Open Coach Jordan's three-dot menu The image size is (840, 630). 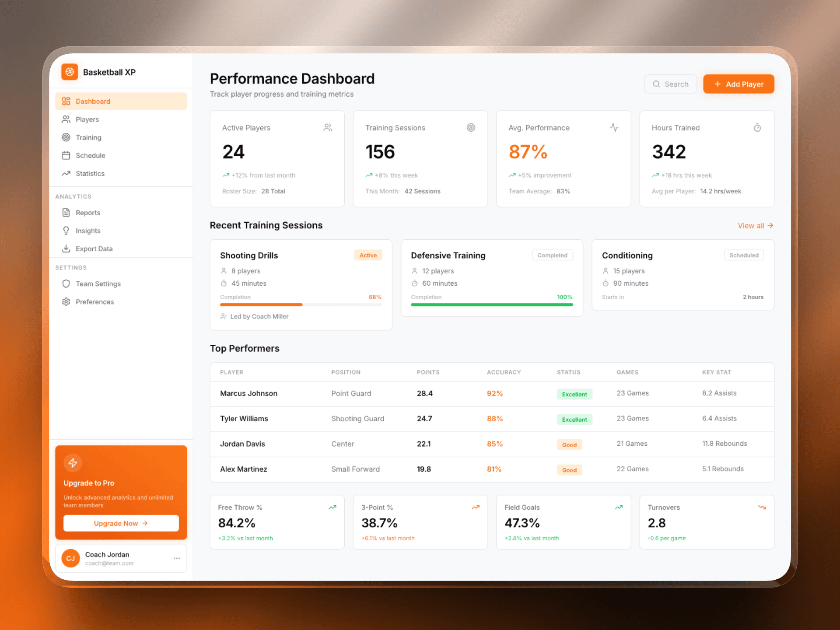tap(177, 558)
